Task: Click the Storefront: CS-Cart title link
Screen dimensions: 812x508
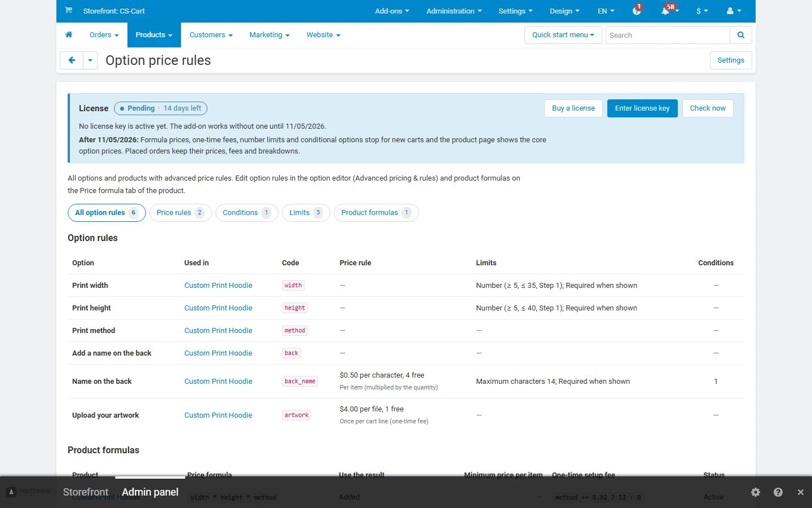Action: (x=114, y=11)
